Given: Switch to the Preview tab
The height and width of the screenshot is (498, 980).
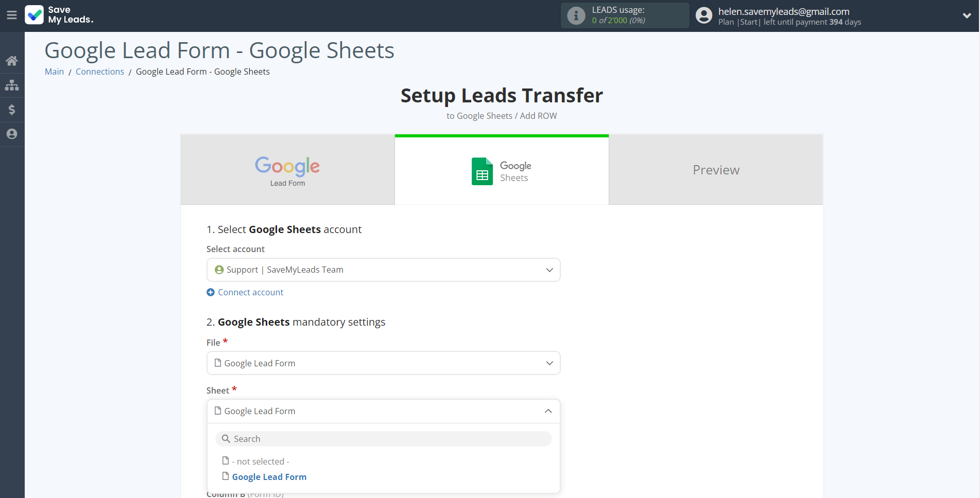Looking at the screenshot, I should click(716, 170).
